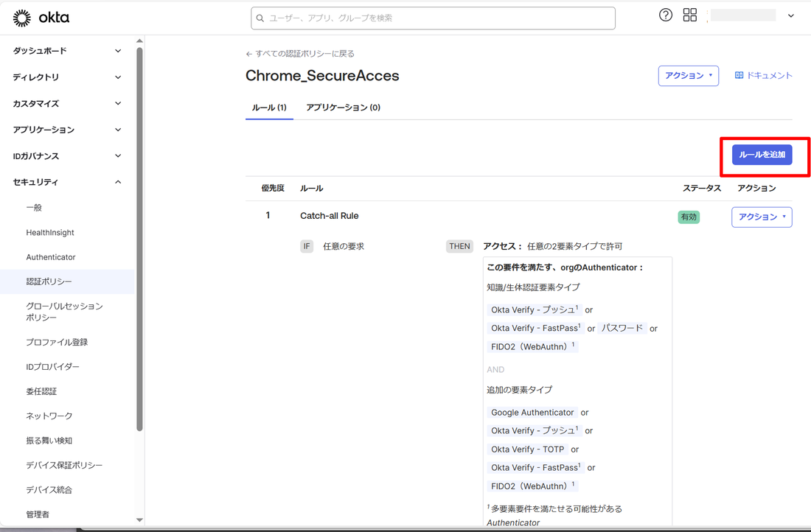The width and height of the screenshot is (811, 532).
Task: Click the user account name area
Action: tap(742, 15)
